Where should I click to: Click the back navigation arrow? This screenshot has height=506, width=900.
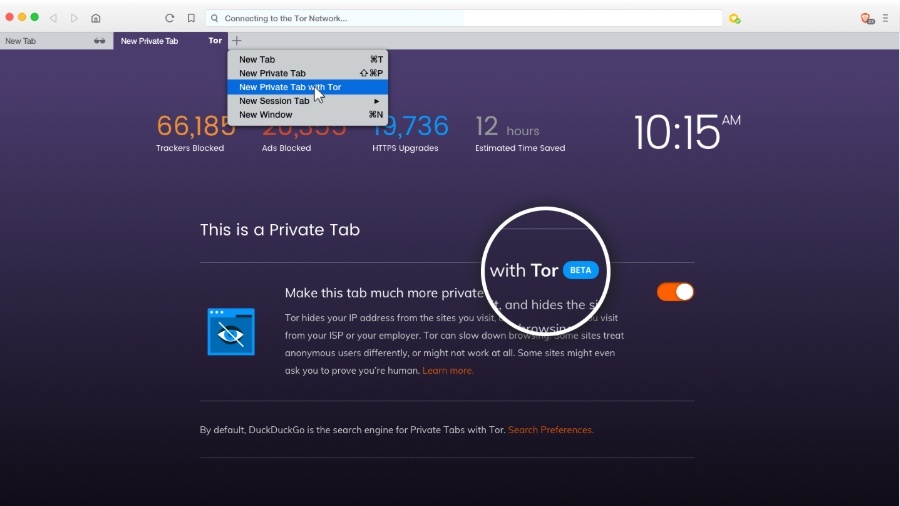(x=53, y=18)
